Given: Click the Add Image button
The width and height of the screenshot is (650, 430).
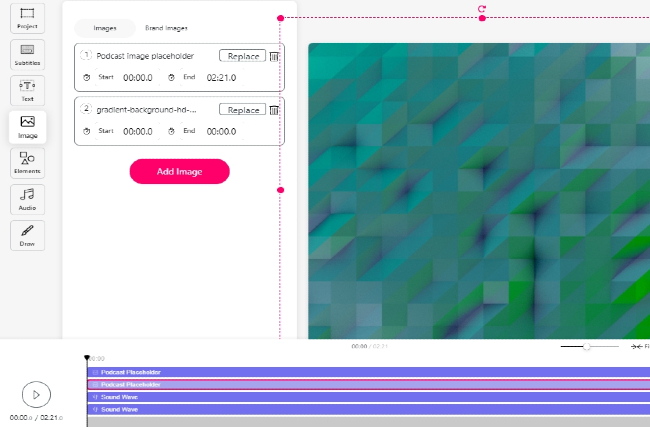Looking at the screenshot, I should pyautogui.click(x=179, y=171).
